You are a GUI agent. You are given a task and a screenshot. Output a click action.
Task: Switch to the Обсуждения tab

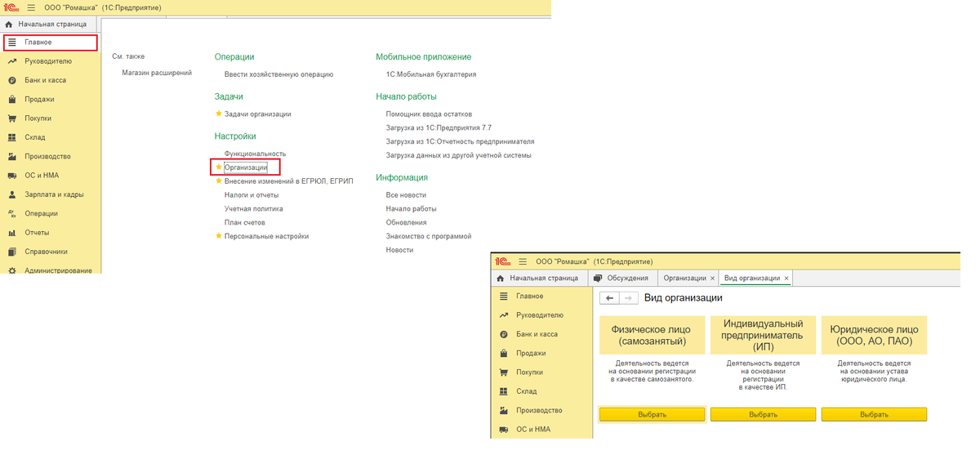pyautogui.click(x=622, y=278)
